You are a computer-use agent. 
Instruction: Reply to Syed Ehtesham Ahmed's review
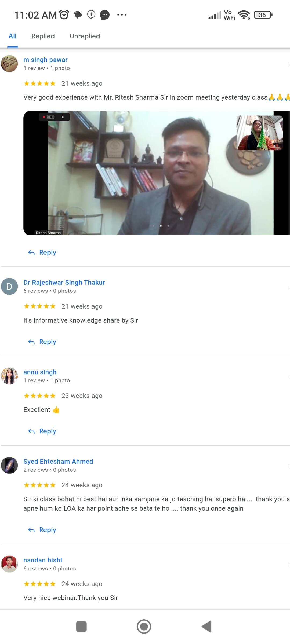pyautogui.click(x=42, y=530)
